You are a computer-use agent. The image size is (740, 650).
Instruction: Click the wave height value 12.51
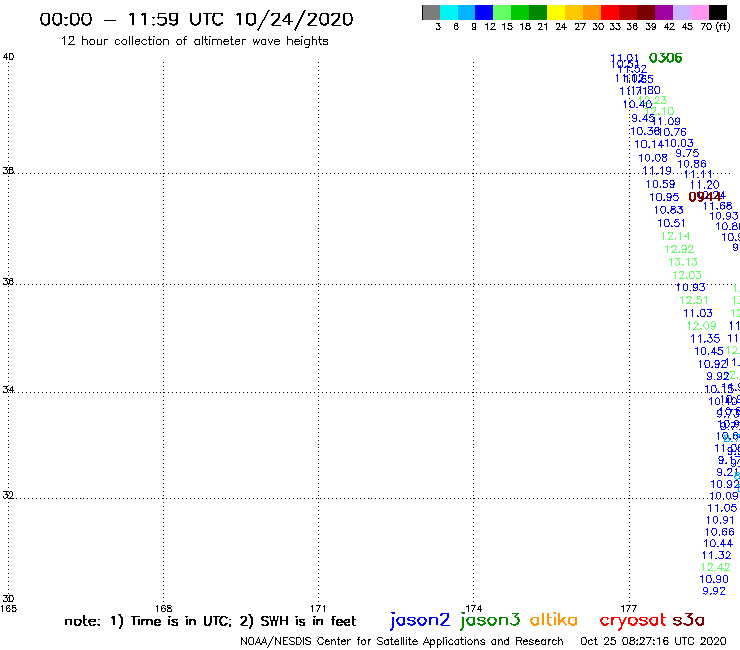point(694,300)
